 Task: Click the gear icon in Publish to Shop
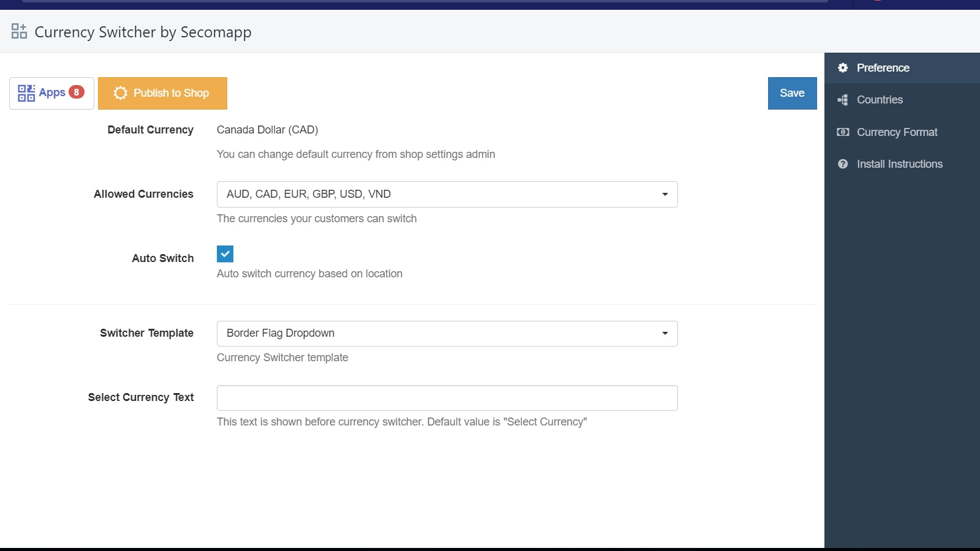click(121, 93)
